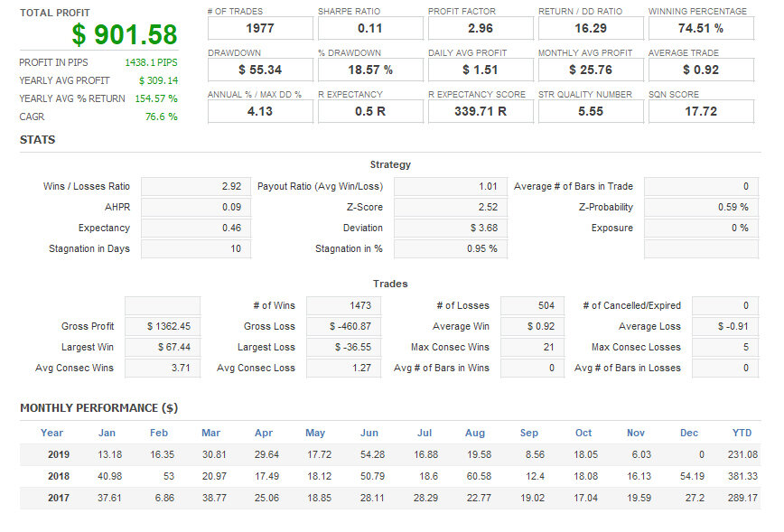Click 2018 YTD value 381.33
The image size is (784, 532).
(742, 476)
